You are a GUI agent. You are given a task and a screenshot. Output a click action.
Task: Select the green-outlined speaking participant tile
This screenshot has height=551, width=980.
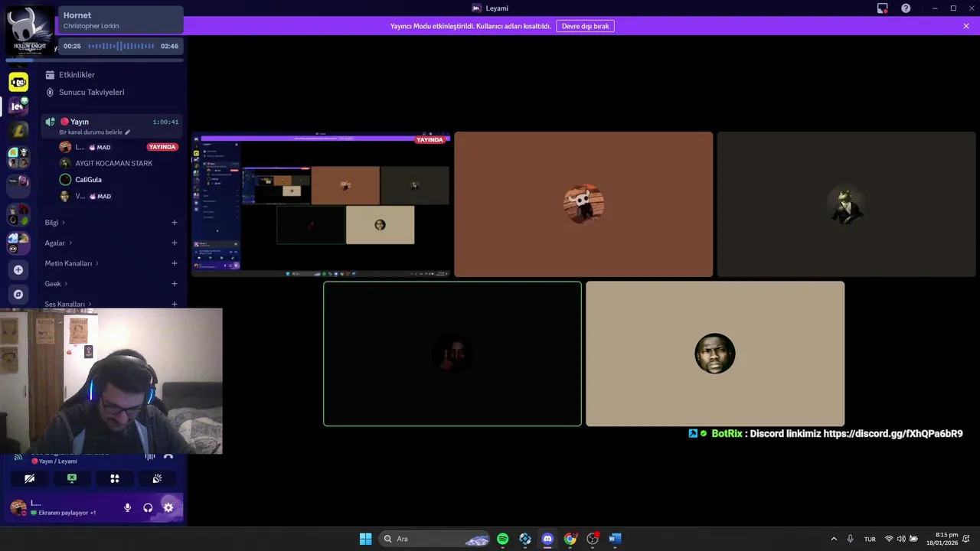452,354
